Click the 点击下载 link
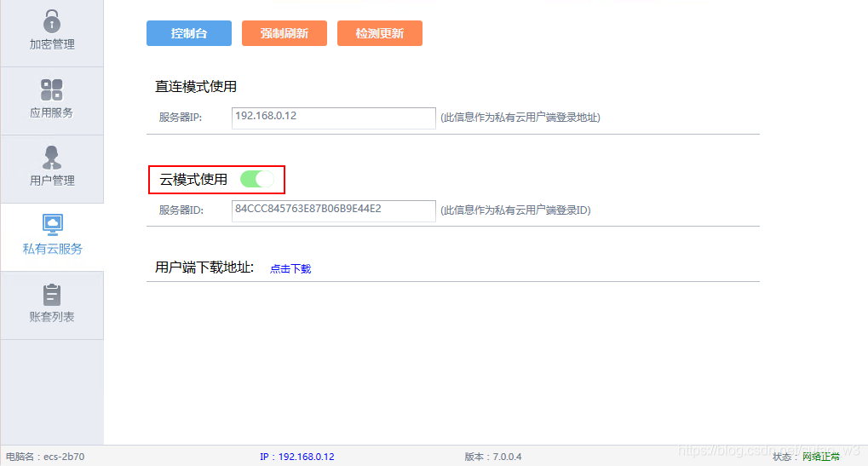868x466 pixels. (290, 269)
